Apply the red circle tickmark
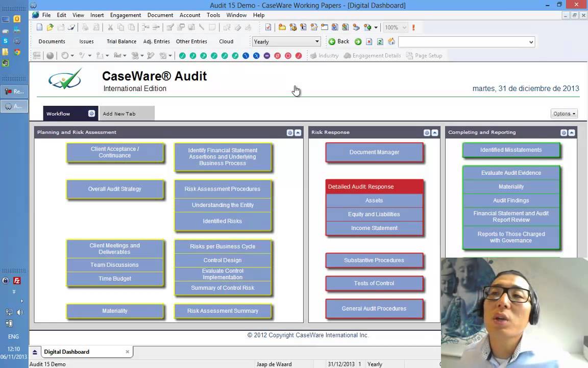 pos(288,56)
